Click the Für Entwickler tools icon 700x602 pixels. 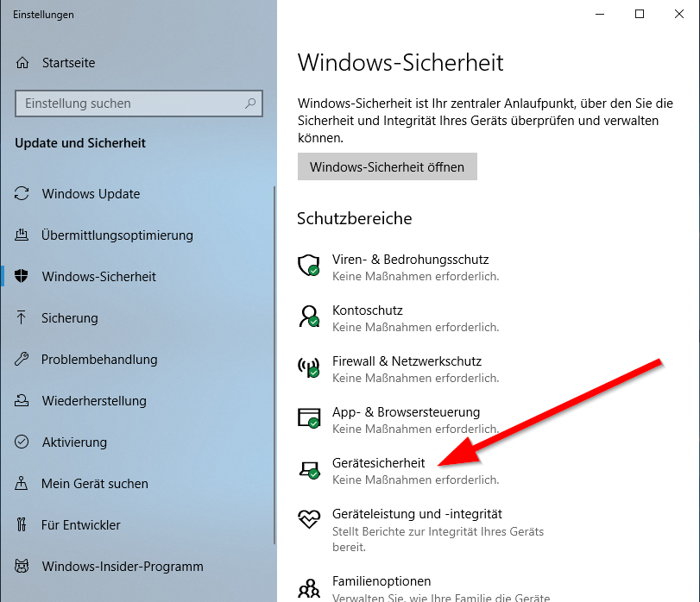point(22,524)
